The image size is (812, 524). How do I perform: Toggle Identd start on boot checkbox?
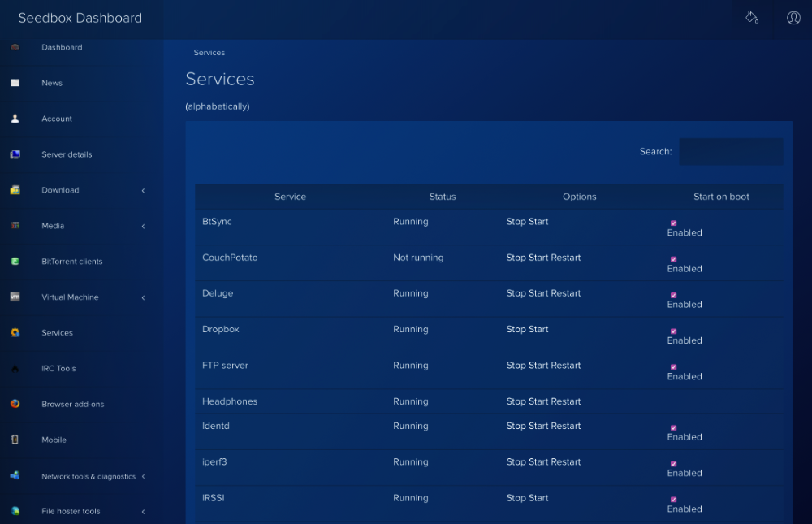point(674,428)
